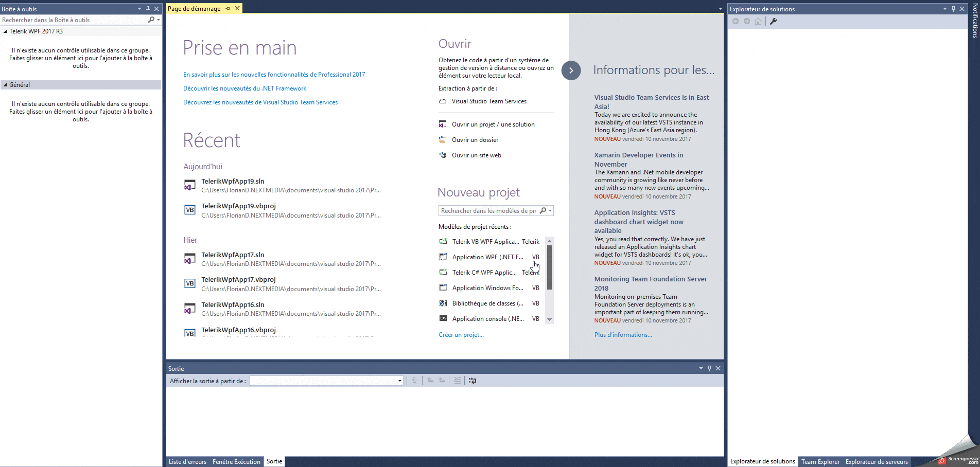The width and height of the screenshot is (980, 467).
Task: Click the solution icon beside TelerikWpfApp19.sln
Action: click(190, 185)
